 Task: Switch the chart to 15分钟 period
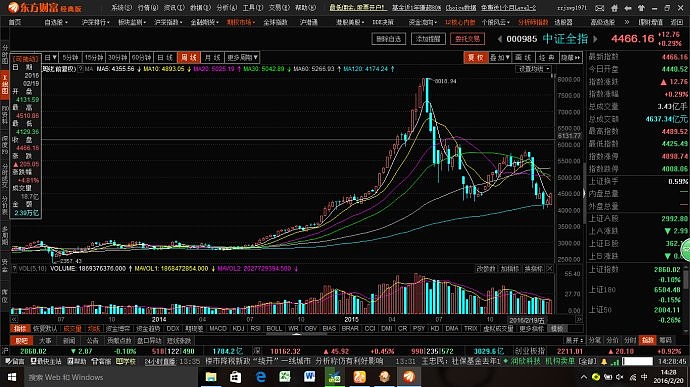pyautogui.click(x=94, y=57)
